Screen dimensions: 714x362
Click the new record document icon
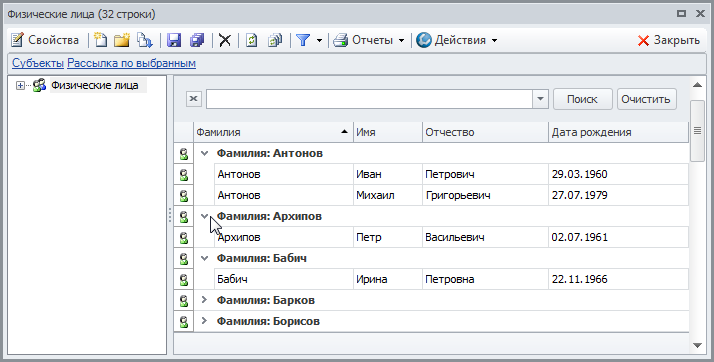[x=100, y=40]
